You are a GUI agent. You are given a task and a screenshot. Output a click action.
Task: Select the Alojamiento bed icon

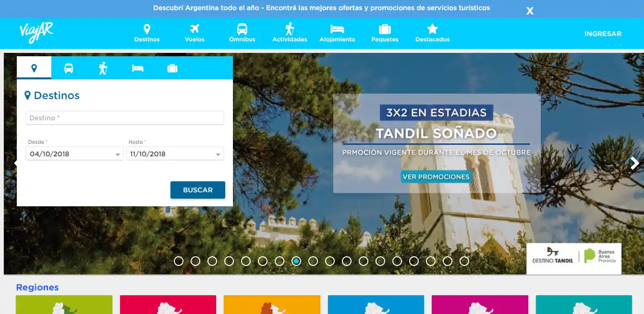point(337,28)
